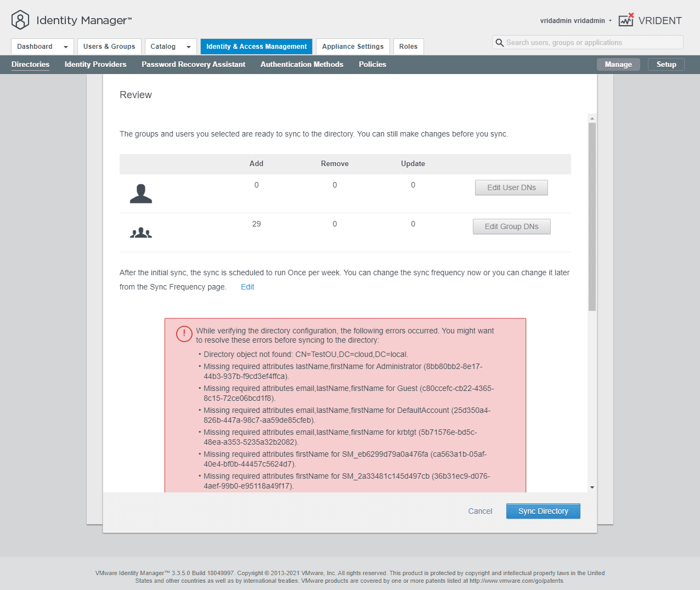Open the Dashboard dropdown arrow
Screen dimensions: 700x590
point(66,47)
